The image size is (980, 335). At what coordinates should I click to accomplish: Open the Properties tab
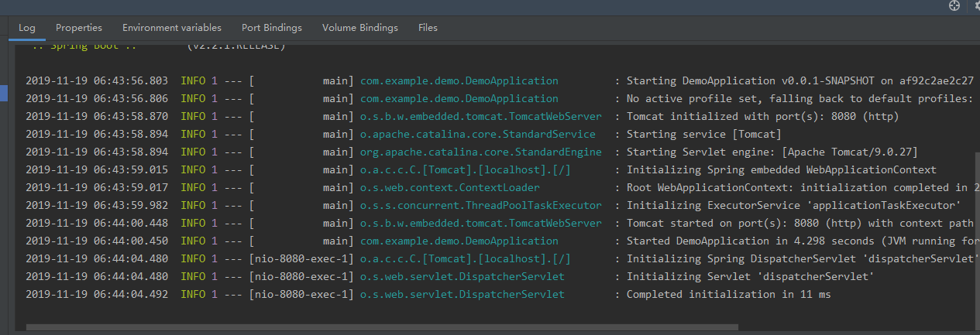coord(79,28)
